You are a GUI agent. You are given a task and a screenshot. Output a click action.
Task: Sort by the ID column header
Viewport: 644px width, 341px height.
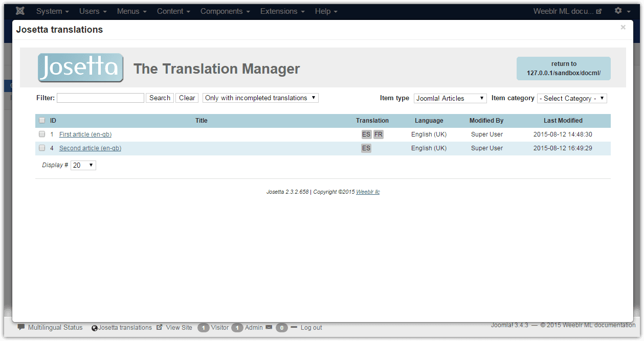pos(53,121)
